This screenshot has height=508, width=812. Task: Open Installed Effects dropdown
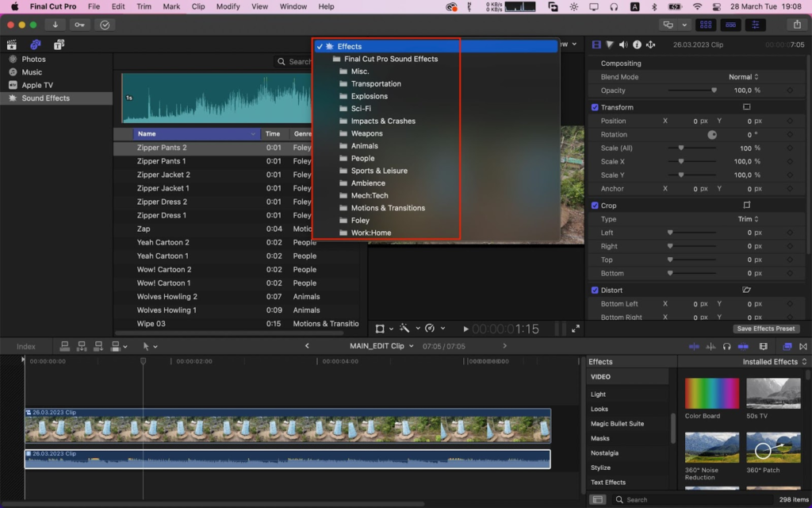point(774,362)
